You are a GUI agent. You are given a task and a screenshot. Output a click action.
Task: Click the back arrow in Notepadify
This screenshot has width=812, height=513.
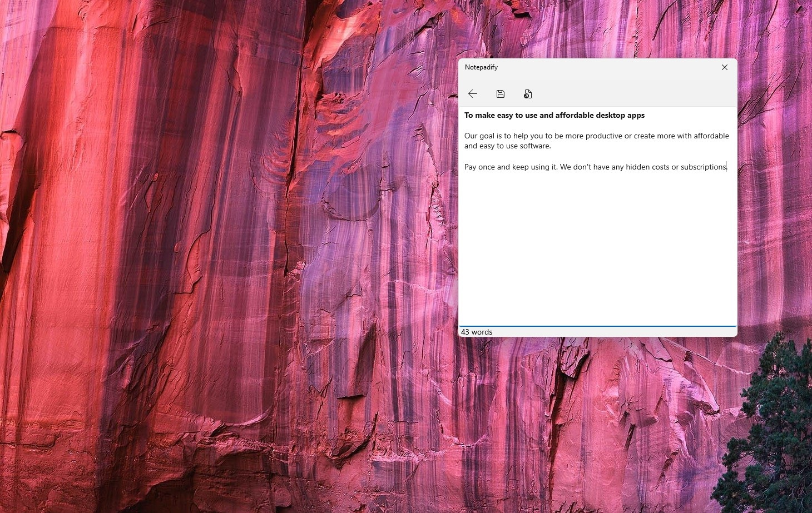pos(473,94)
